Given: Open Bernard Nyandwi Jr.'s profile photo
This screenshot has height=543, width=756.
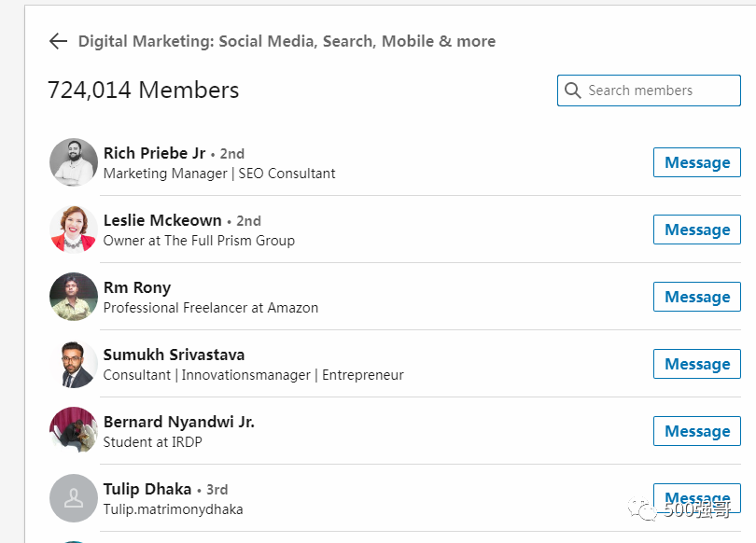Looking at the screenshot, I should [74, 431].
